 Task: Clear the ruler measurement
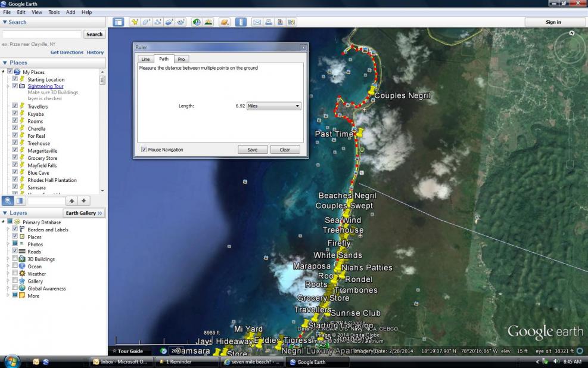(x=285, y=150)
